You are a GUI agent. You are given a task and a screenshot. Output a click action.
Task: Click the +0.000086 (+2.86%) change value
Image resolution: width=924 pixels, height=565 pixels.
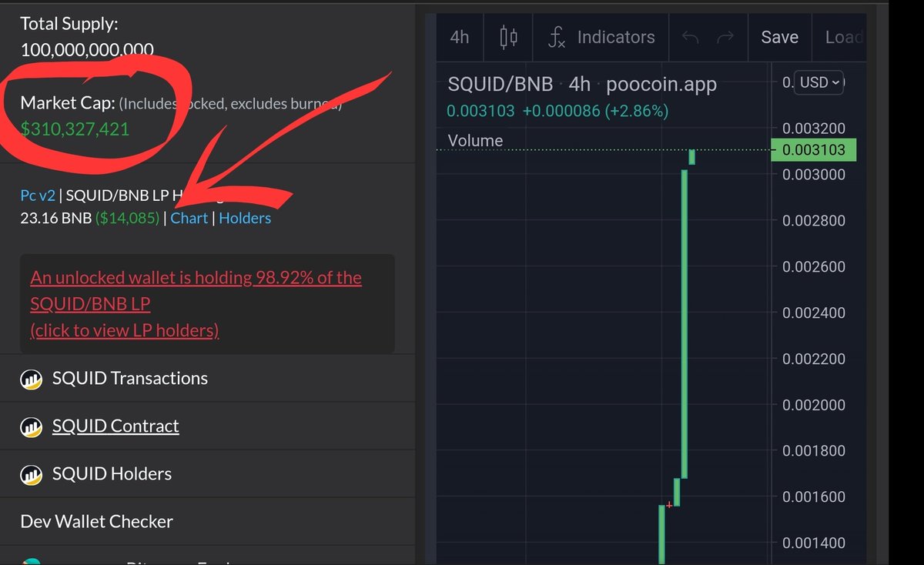595,111
